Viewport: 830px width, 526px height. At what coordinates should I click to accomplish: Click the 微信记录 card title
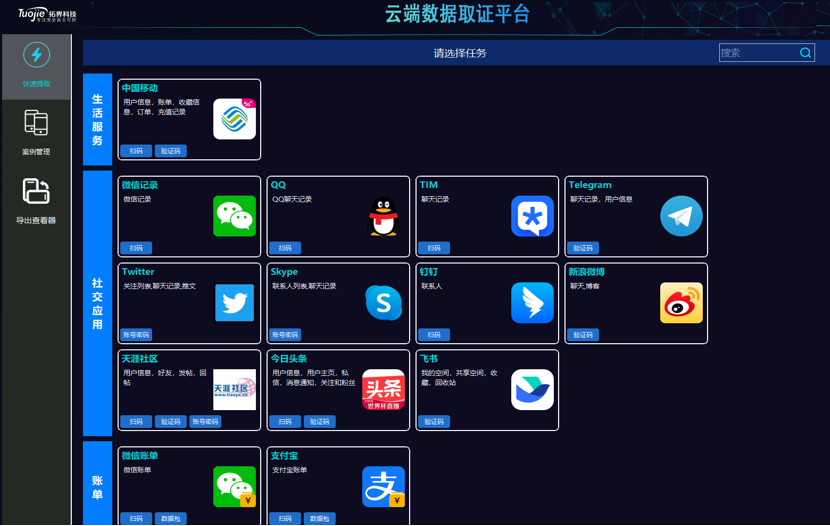point(140,185)
